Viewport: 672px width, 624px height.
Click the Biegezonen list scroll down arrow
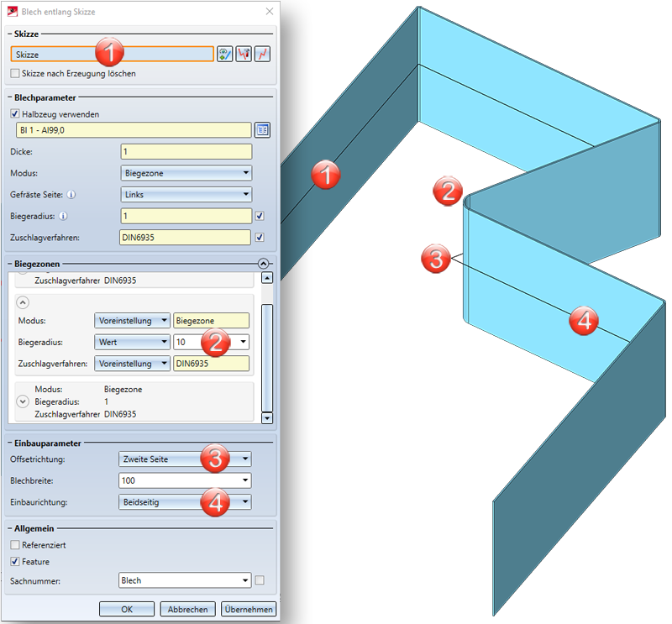click(267, 418)
